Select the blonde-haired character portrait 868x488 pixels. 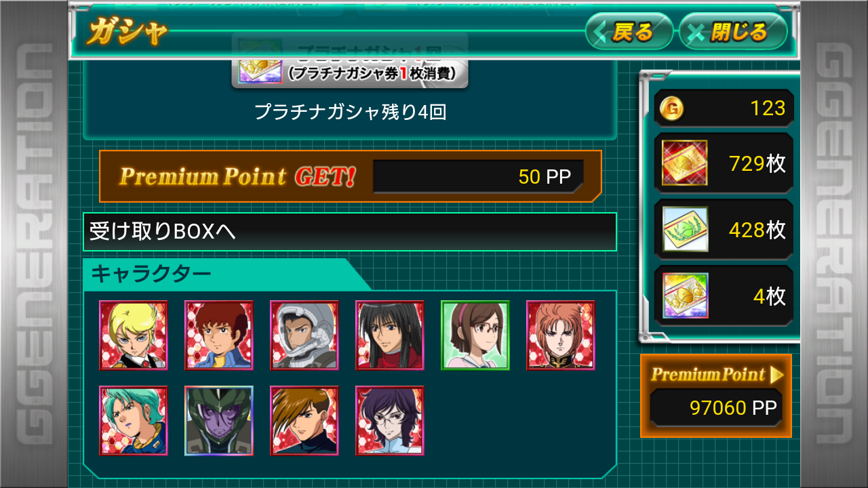133,335
